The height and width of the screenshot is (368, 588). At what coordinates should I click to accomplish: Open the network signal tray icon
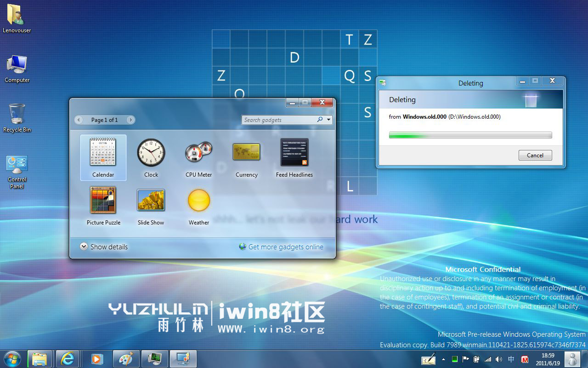[488, 359]
